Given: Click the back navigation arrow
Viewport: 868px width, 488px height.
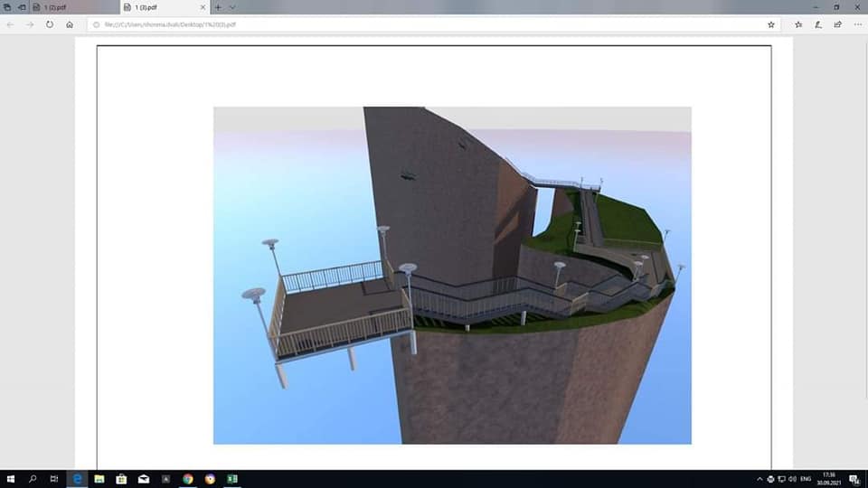Looking at the screenshot, I should coord(10,24).
